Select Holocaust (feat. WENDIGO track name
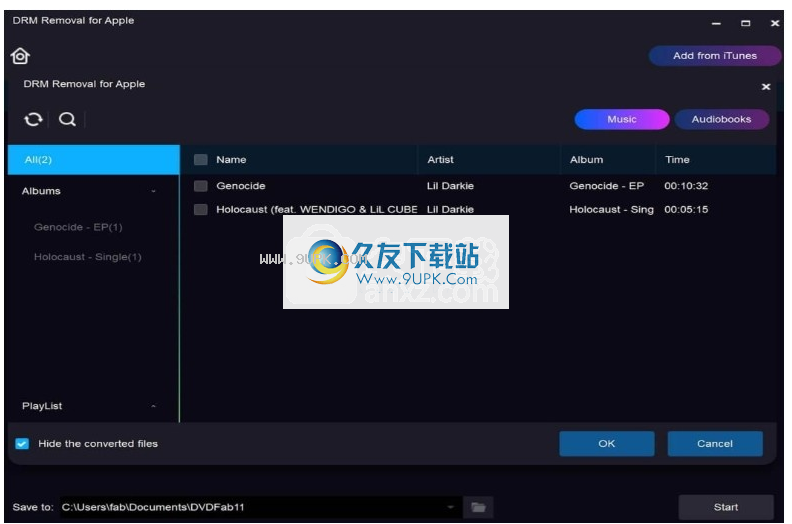The width and height of the screenshot is (792, 524). click(x=317, y=209)
